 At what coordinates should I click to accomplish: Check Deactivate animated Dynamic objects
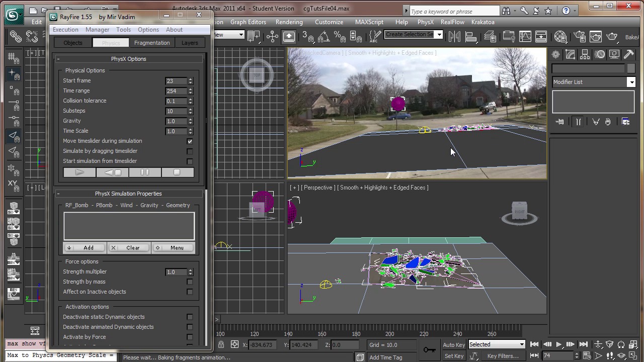point(190,327)
